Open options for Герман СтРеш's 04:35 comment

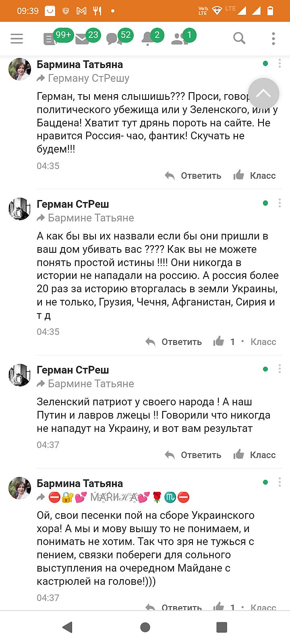tap(280, 203)
